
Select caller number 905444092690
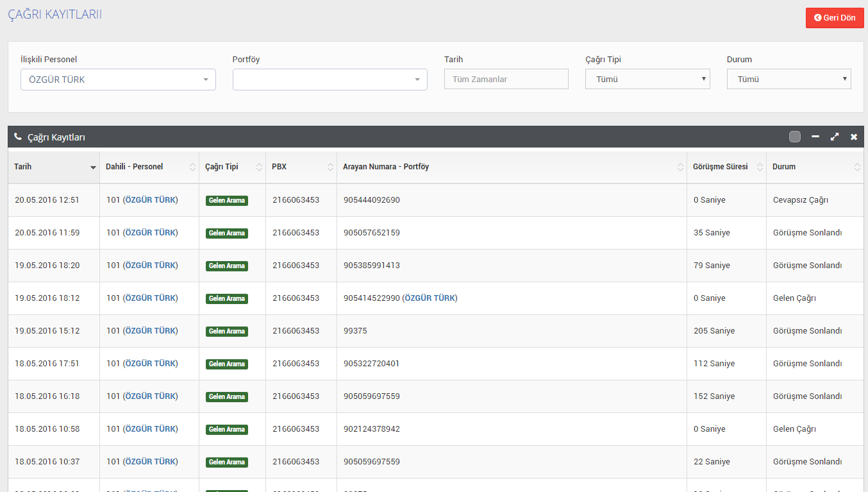pyautogui.click(x=372, y=200)
